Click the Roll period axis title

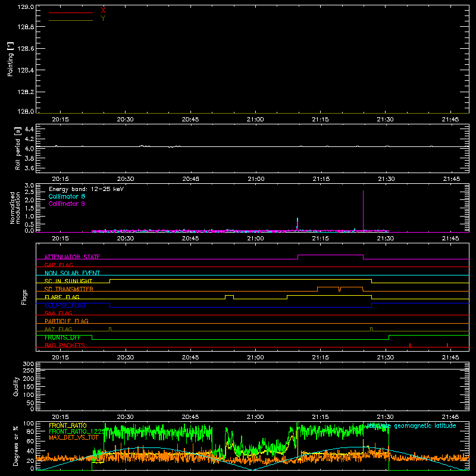[x=18, y=148]
